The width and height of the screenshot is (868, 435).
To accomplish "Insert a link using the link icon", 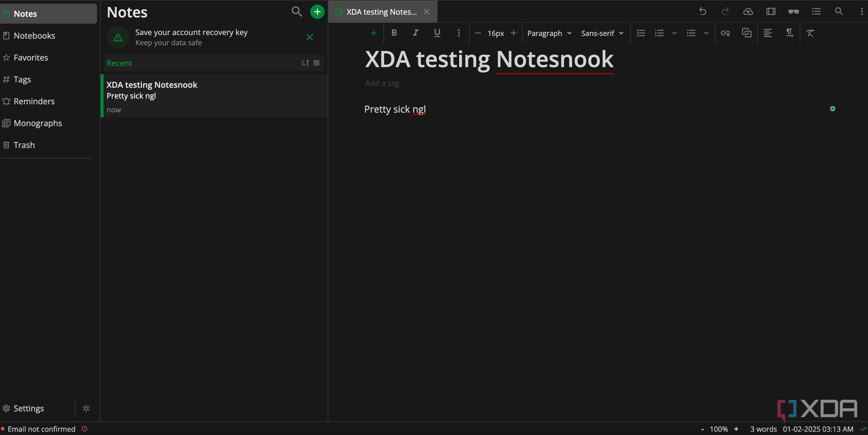I will (725, 33).
